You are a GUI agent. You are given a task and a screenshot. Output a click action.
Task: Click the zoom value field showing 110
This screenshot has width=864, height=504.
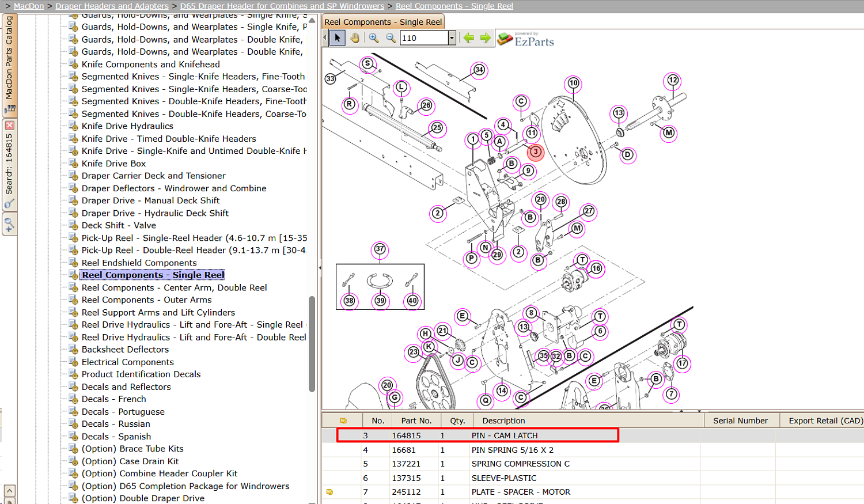(x=425, y=38)
